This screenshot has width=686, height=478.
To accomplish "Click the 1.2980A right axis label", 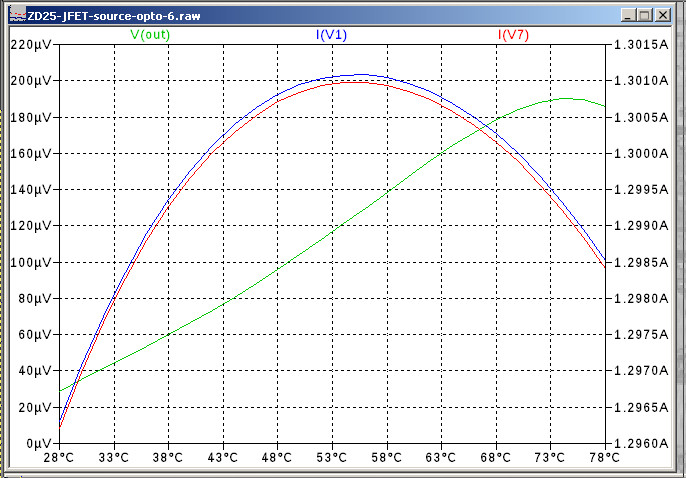I will [x=641, y=298].
